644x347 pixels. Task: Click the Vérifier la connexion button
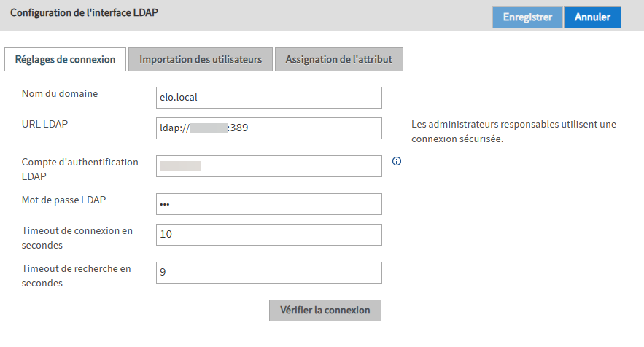(325, 311)
